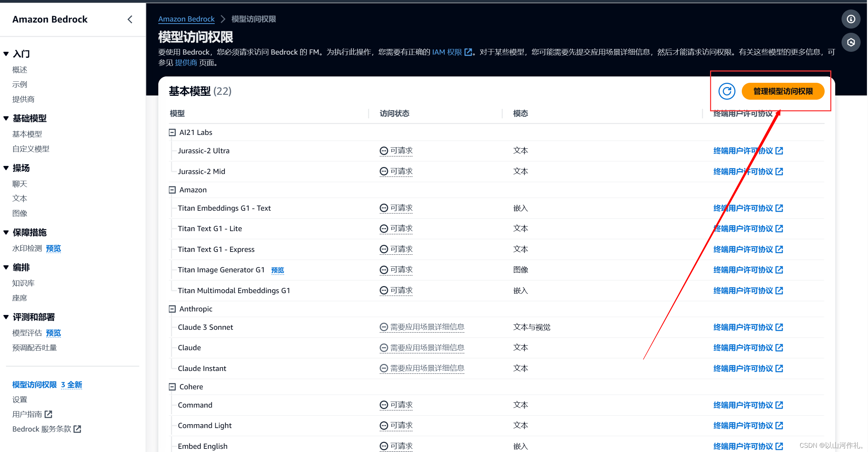The width and height of the screenshot is (868, 452).
Task: Open 概述 in the sidebar
Action: (x=20, y=70)
